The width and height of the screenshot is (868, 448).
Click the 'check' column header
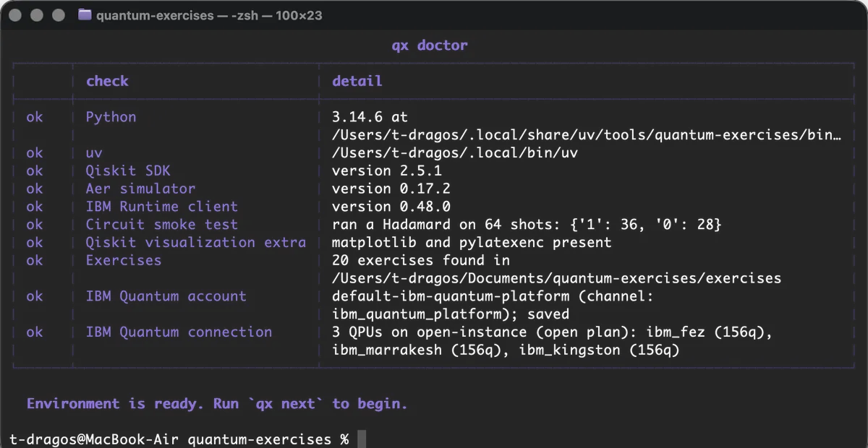107,81
